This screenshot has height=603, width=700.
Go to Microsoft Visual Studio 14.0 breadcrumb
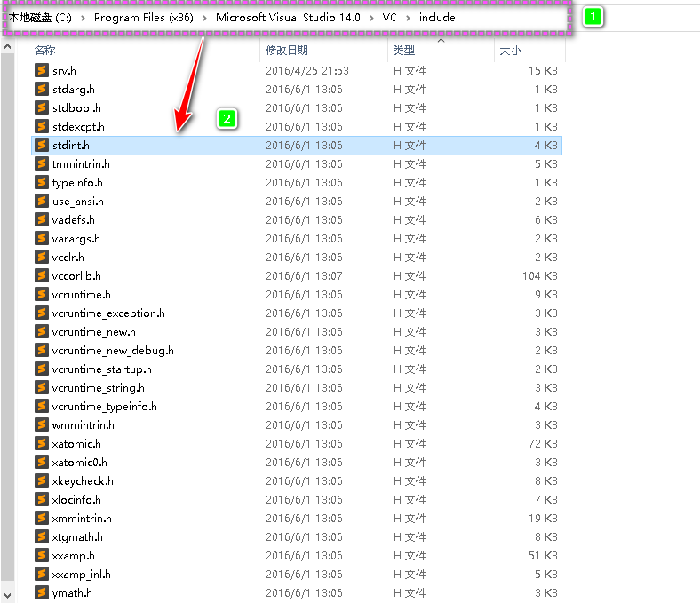point(288,18)
